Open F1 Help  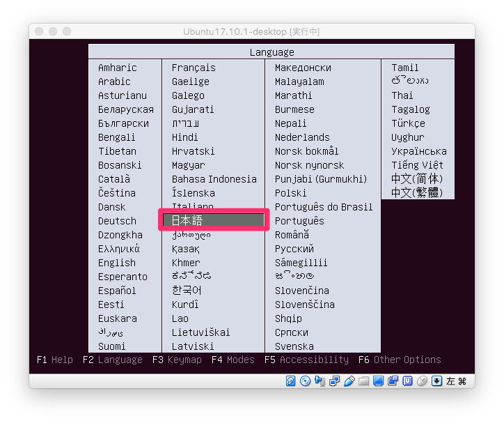point(55,360)
